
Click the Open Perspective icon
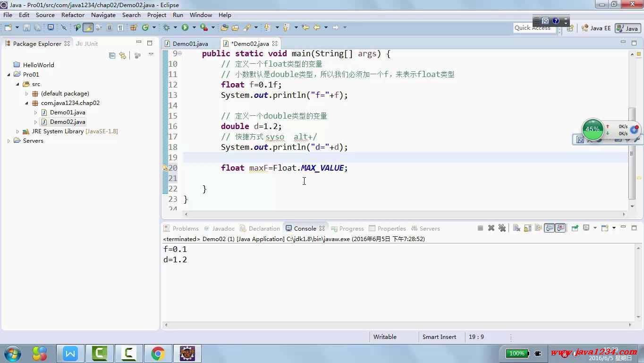coord(570,28)
